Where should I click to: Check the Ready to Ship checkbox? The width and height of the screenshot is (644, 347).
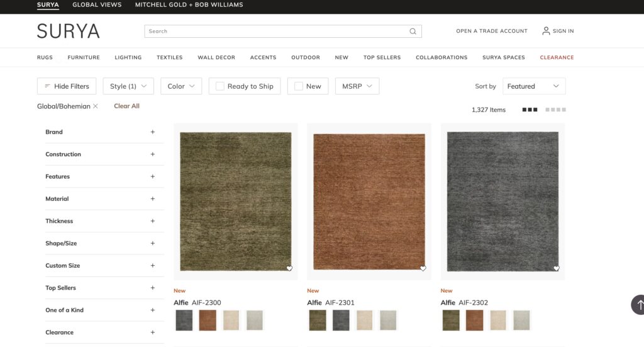219,86
